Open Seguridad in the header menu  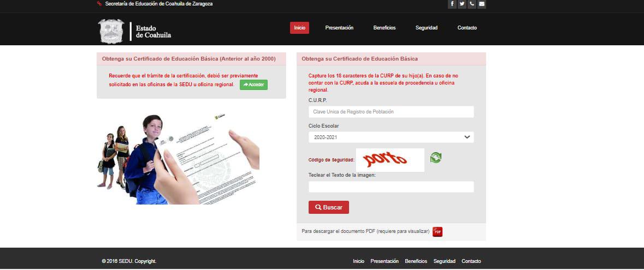[426, 28]
